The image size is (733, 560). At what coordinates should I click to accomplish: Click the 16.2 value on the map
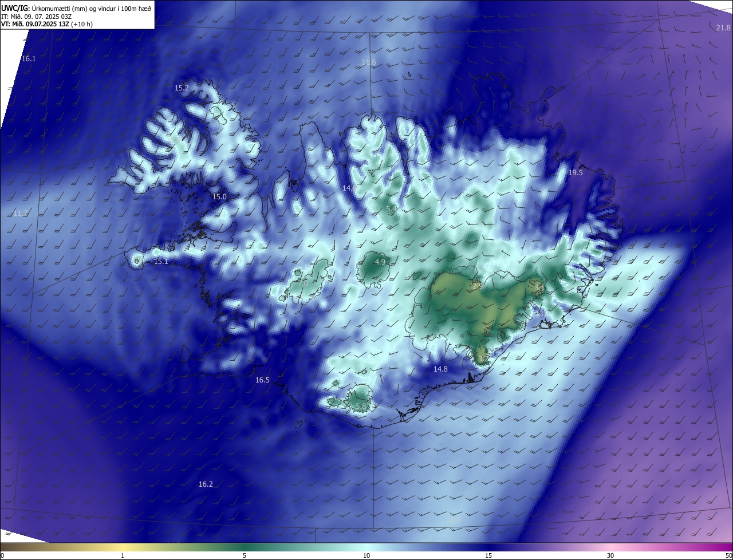click(x=206, y=484)
